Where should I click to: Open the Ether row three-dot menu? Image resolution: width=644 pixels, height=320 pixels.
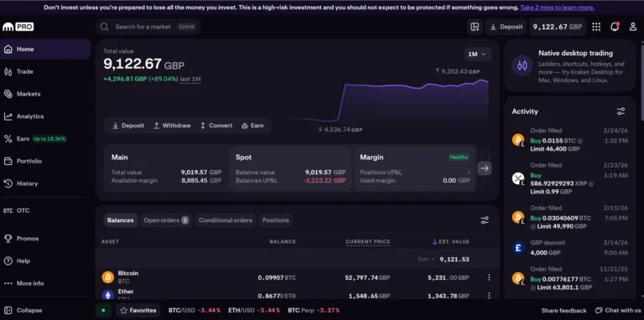489,296
